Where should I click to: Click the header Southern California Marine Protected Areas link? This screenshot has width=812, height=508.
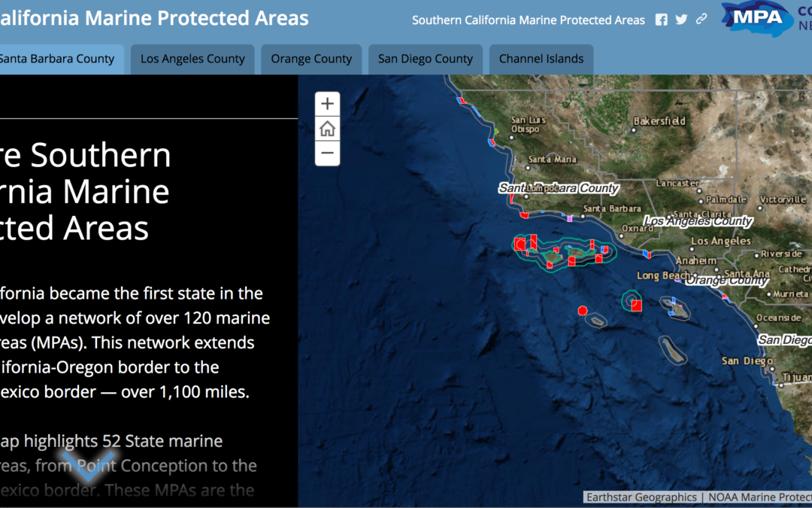click(528, 20)
